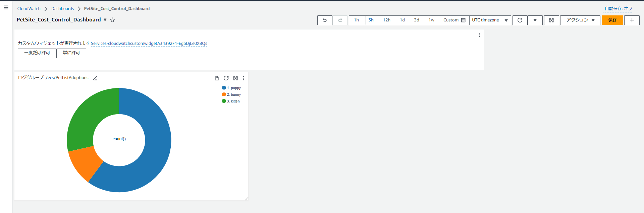Click the 常に許可 button

coord(71,53)
